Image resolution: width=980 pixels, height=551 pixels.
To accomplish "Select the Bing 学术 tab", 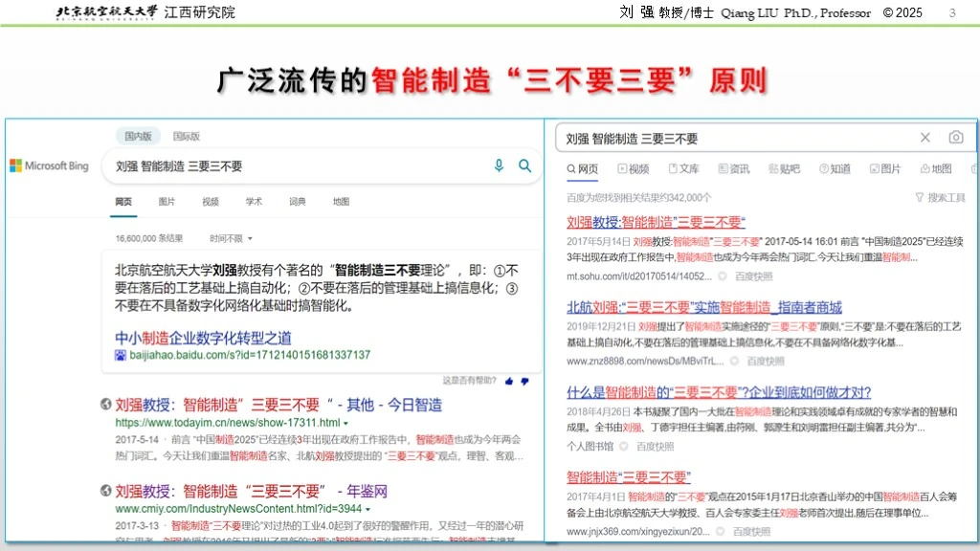I will point(254,202).
